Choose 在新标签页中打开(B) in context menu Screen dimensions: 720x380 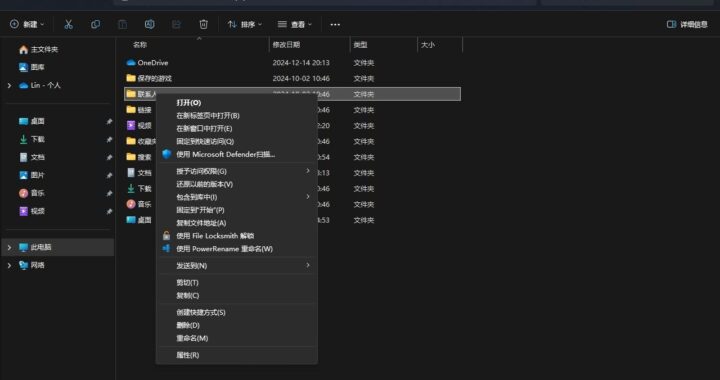(x=236, y=116)
